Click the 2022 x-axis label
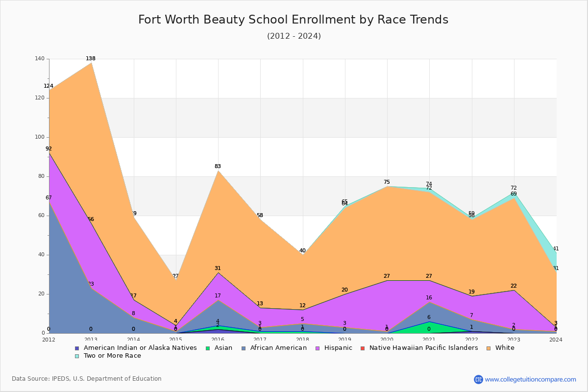588x392 pixels. click(472, 340)
